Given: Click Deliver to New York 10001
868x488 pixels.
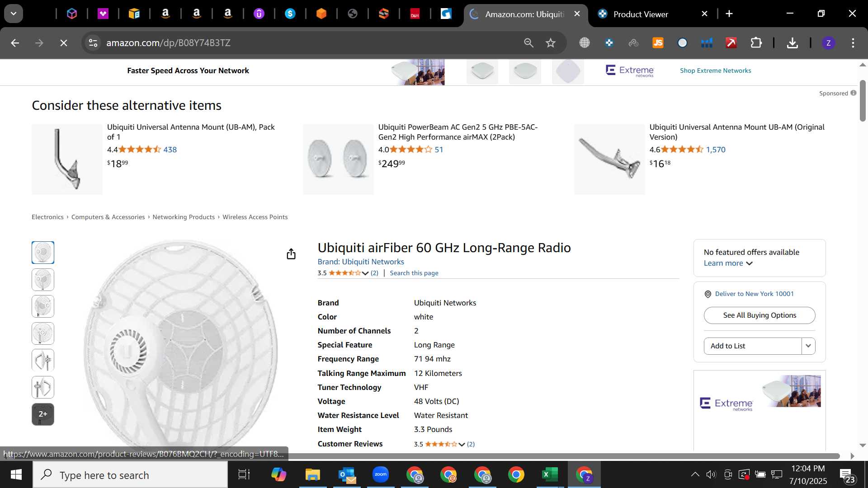Looking at the screenshot, I should pyautogui.click(x=755, y=294).
